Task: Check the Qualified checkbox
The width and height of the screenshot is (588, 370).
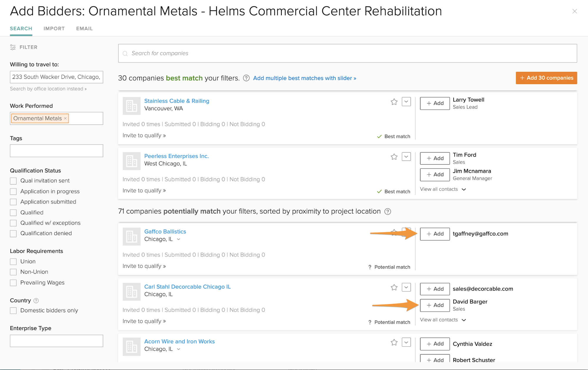Action: [13, 213]
